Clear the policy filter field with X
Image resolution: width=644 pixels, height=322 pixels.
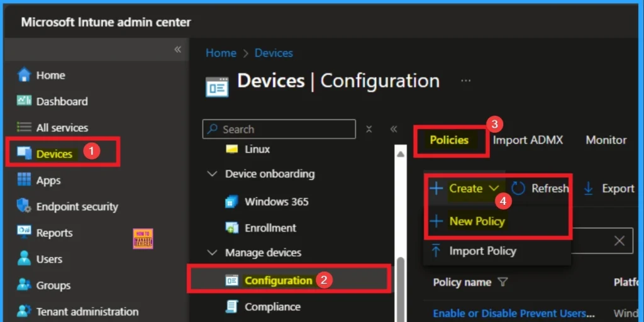pos(619,241)
